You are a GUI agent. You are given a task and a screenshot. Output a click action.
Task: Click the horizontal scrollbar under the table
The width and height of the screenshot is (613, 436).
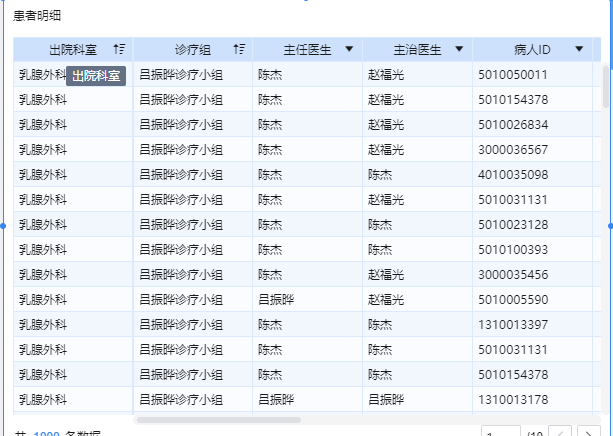(219, 420)
